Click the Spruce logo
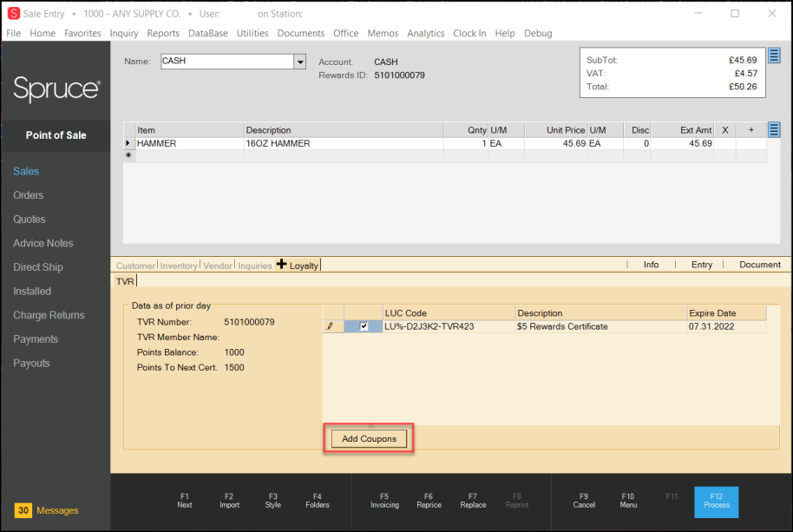The image size is (793, 532). pyautogui.click(x=56, y=88)
